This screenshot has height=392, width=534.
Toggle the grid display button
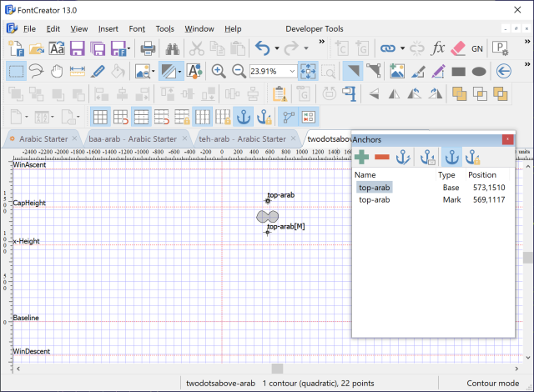click(x=100, y=117)
